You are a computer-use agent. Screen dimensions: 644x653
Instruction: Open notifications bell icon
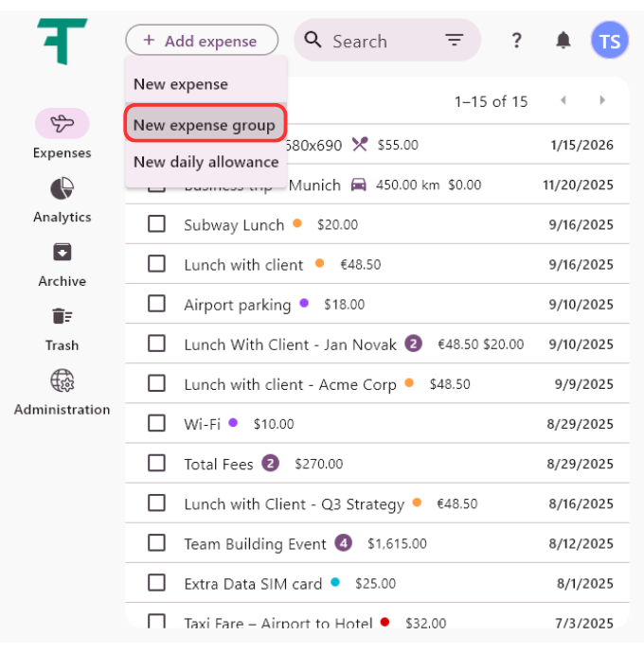point(563,41)
